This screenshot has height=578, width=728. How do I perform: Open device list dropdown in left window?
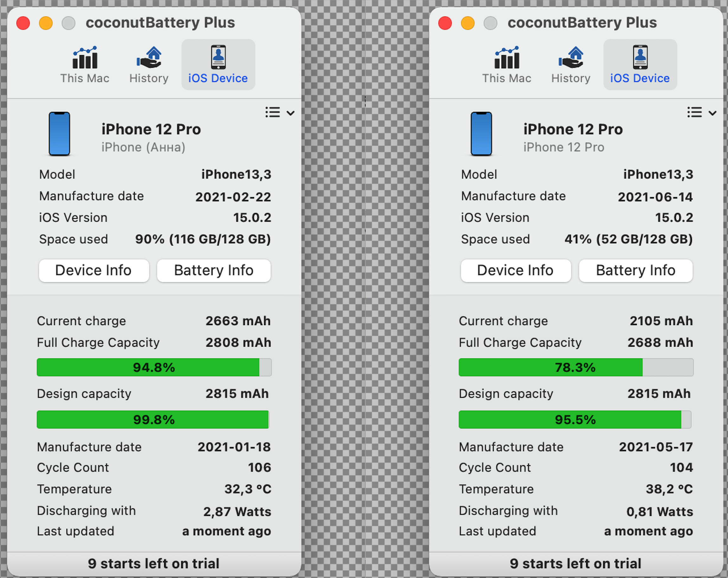(x=280, y=112)
